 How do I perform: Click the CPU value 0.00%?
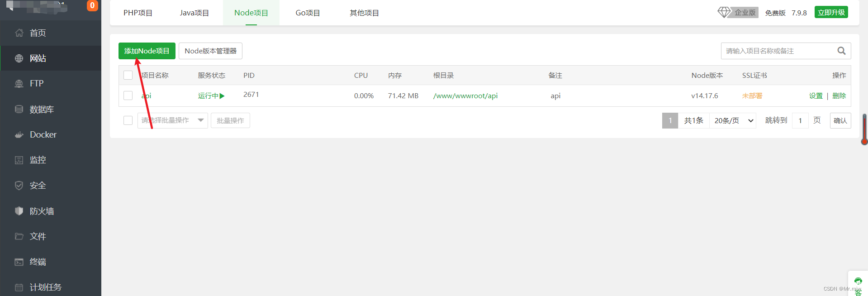tap(364, 96)
